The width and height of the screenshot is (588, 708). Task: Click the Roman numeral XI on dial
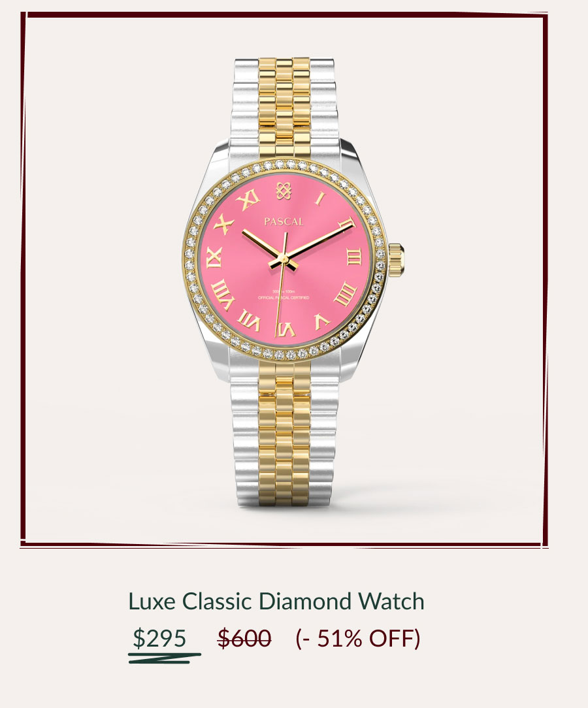tap(249, 199)
